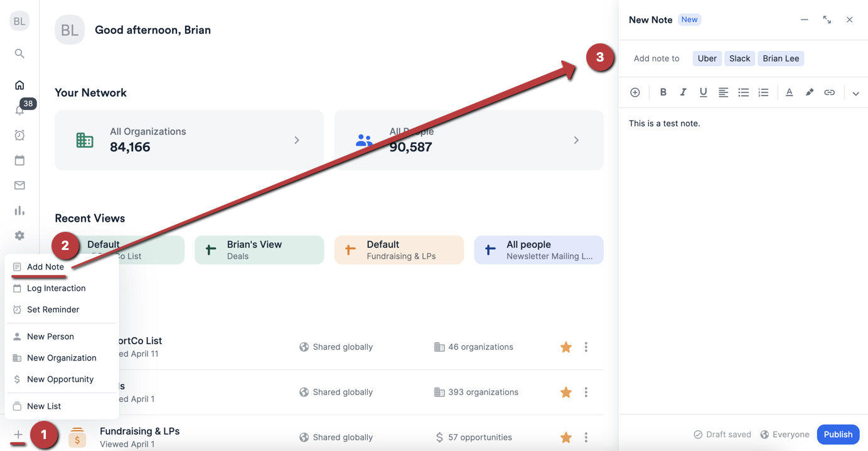Viewport: 868px width, 451px height.
Task: Unstar the Fundraising & LPs list
Action: (565, 437)
